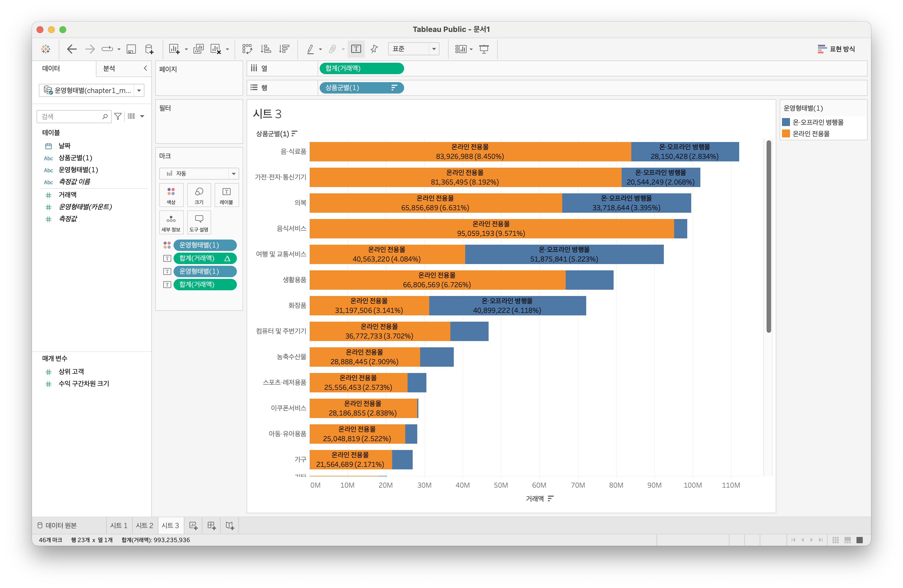Open the Standard fit dropdown
Image resolution: width=903 pixels, height=588 pixels.
pos(414,49)
